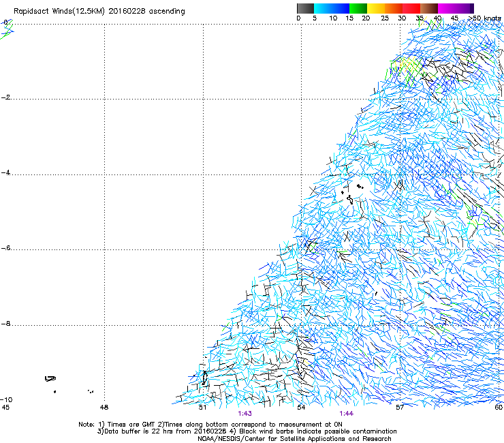
Task: Click the NOAA/NESDIS credit line
Action: (x=294, y=439)
